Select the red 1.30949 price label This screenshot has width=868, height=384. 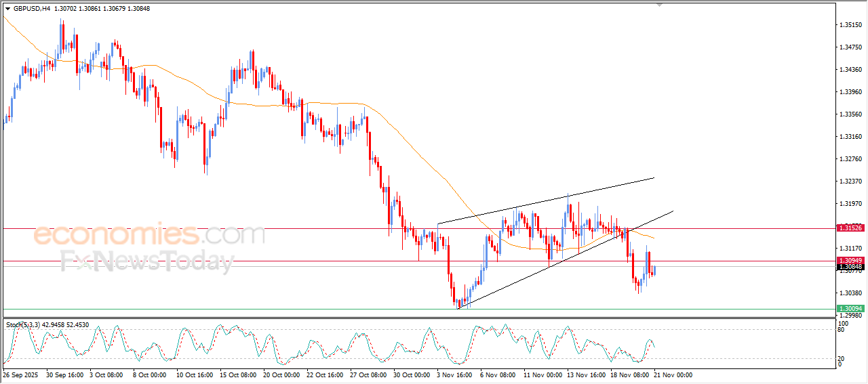tap(850, 261)
